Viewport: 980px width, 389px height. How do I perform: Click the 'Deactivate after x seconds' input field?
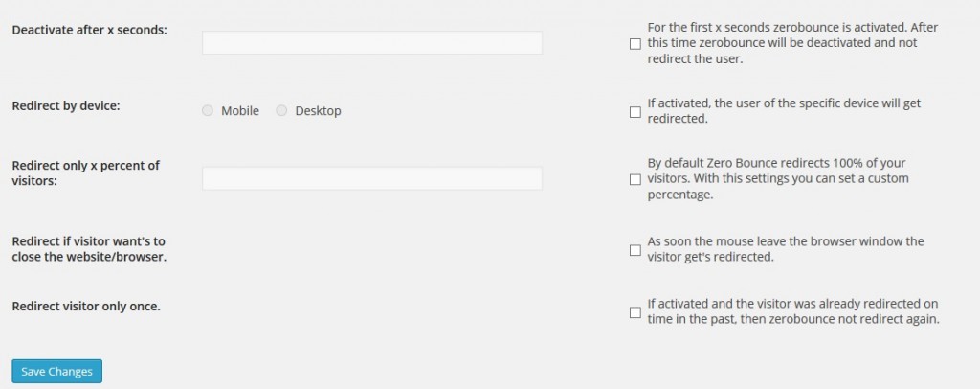click(371, 43)
